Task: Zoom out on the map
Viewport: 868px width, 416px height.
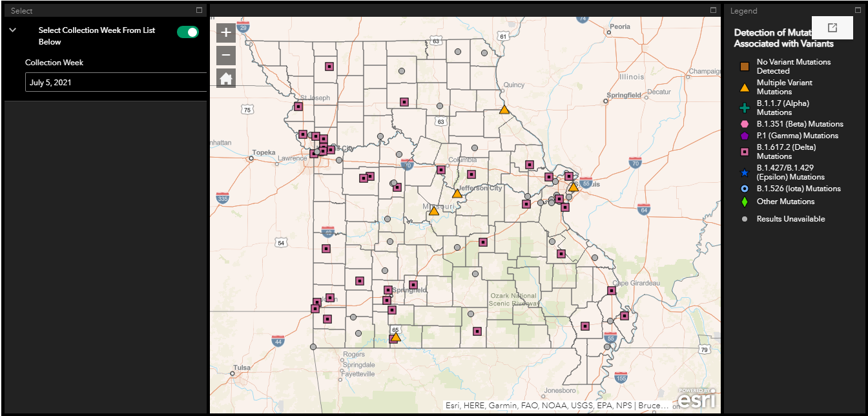Action: click(x=225, y=56)
